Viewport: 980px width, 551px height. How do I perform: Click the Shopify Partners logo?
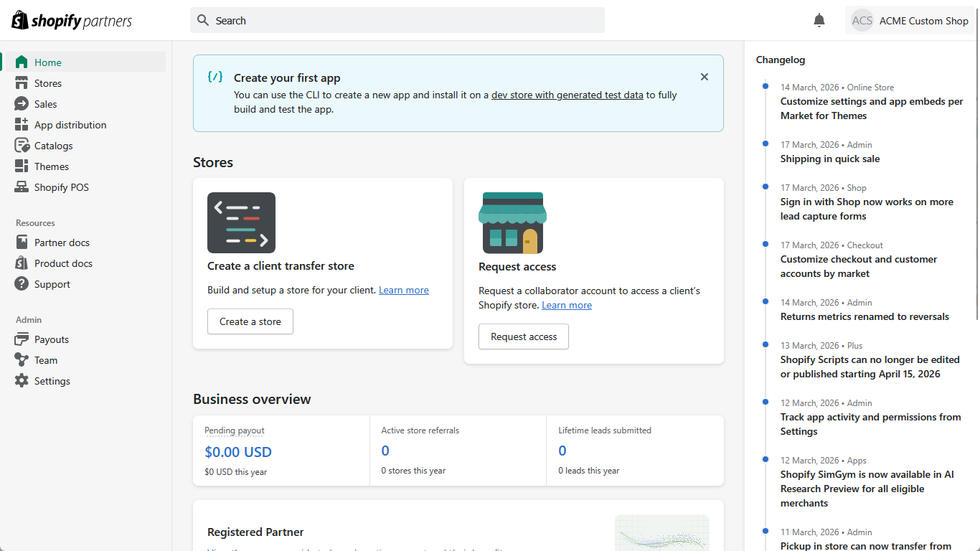point(72,21)
